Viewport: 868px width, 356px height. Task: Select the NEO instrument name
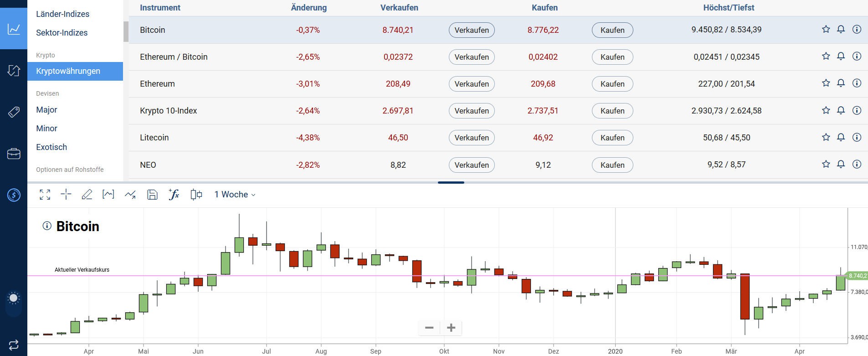(148, 165)
